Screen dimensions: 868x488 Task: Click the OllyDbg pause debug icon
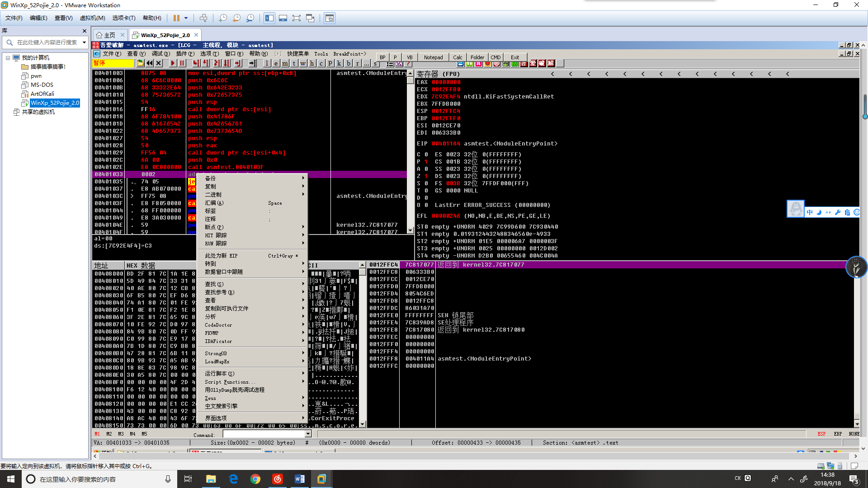(x=182, y=63)
